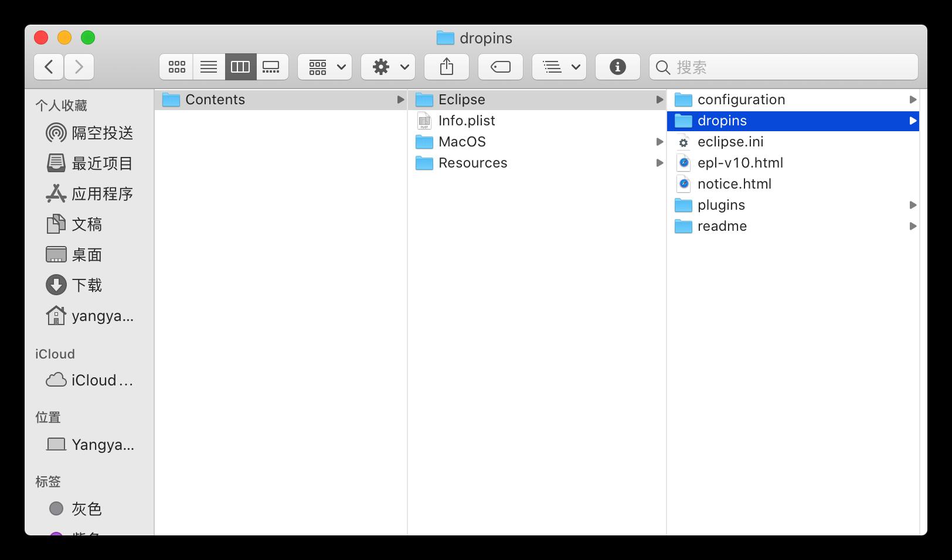Switch to column view
This screenshot has width=952, height=560.
click(x=240, y=67)
